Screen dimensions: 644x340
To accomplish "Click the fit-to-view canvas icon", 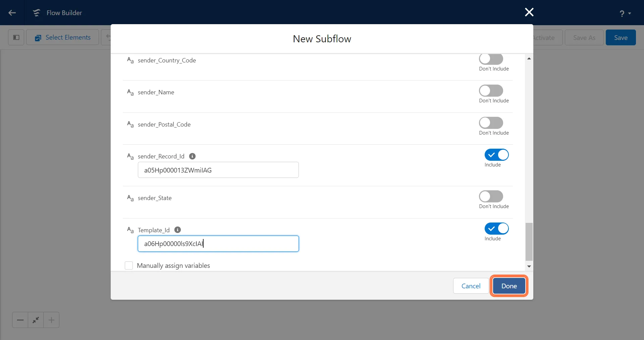I will point(36,320).
